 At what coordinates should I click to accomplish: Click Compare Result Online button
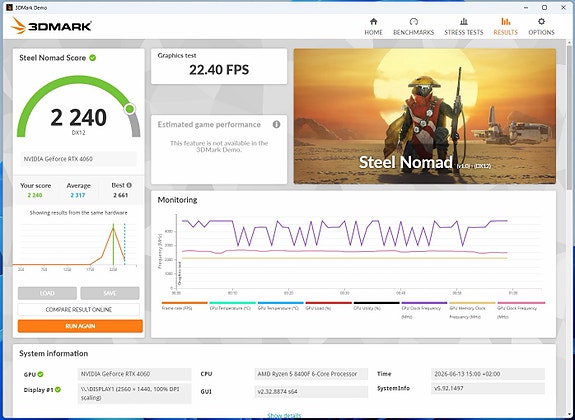(x=78, y=310)
